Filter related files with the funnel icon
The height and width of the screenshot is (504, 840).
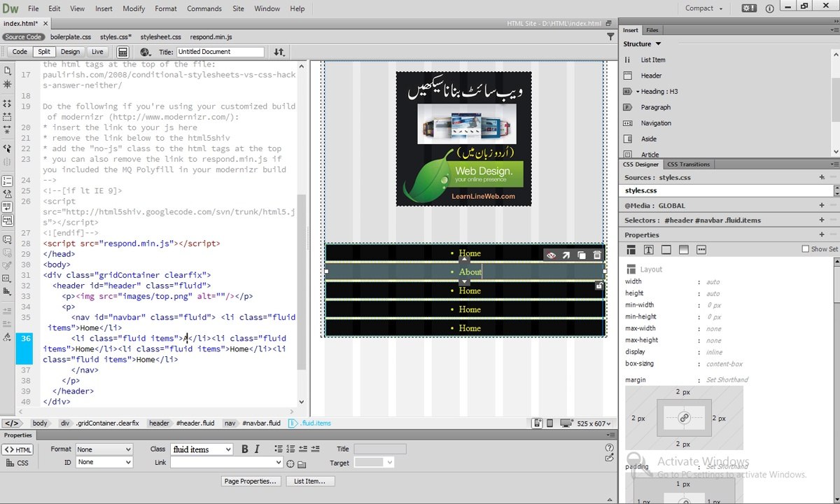pyautogui.click(x=610, y=36)
